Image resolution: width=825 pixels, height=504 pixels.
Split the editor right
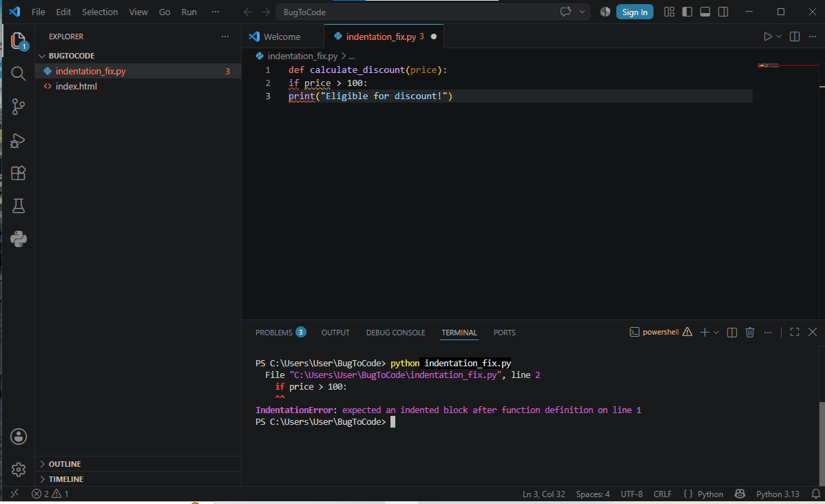(x=795, y=36)
